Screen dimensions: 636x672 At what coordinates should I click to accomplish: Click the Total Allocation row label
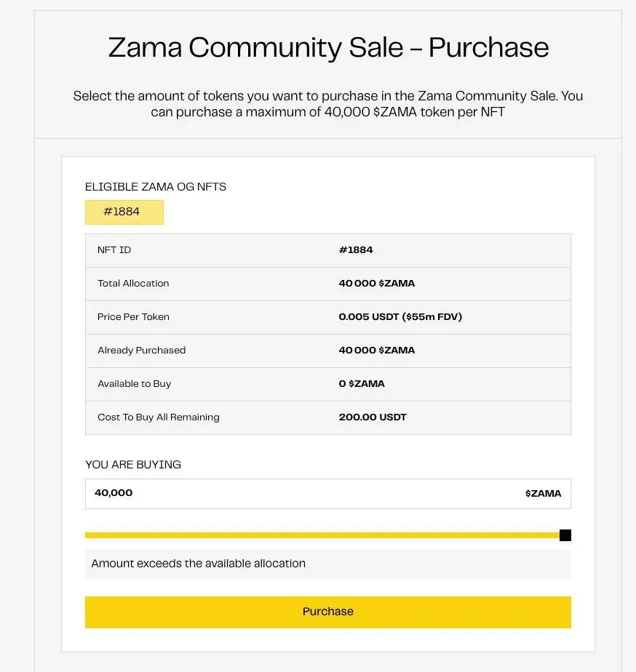(133, 284)
